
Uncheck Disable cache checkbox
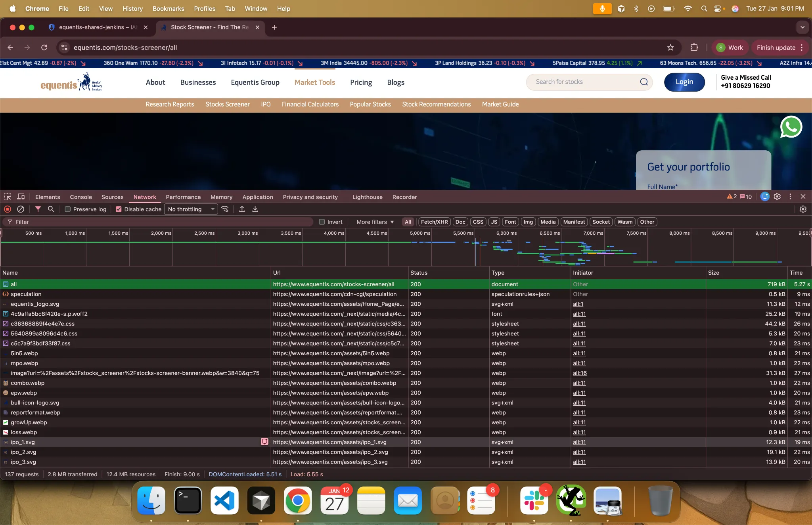pyautogui.click(x=119, y=209)
